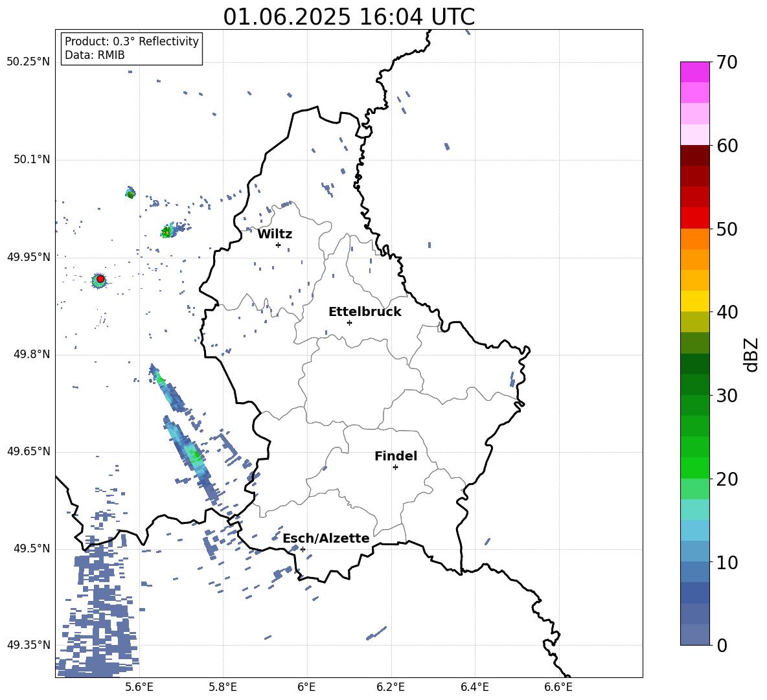This screenshot has height=700, width=767.
Task: Click the 6.2°E longitude label
Action: (391, 687)
